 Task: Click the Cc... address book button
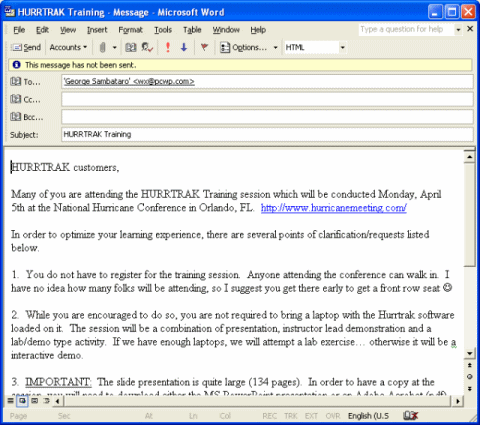pos(26,99)
